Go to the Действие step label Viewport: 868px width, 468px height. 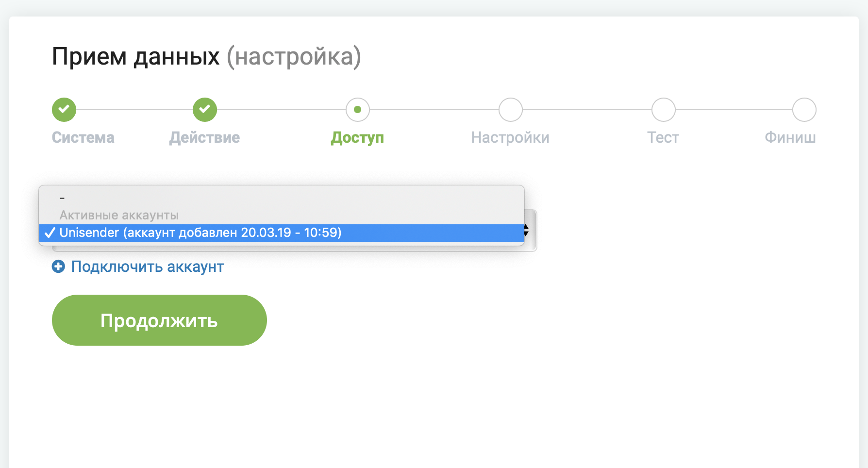(x=204, y=137)
